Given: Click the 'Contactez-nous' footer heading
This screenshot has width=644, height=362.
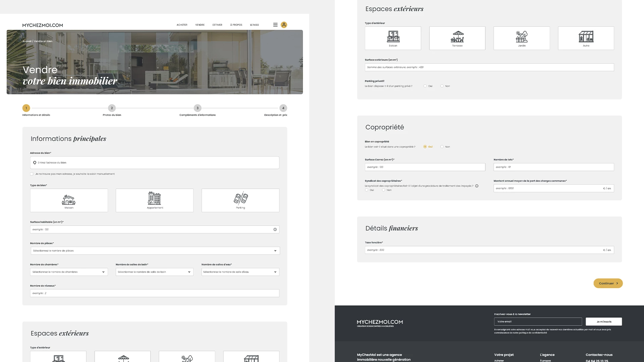Looking at the screenshot, I should (599, 355).
